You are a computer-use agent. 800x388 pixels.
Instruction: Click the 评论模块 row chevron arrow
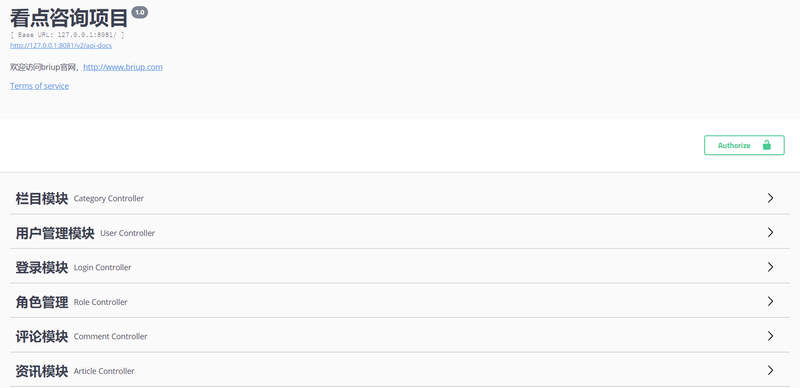pos(770,336)
